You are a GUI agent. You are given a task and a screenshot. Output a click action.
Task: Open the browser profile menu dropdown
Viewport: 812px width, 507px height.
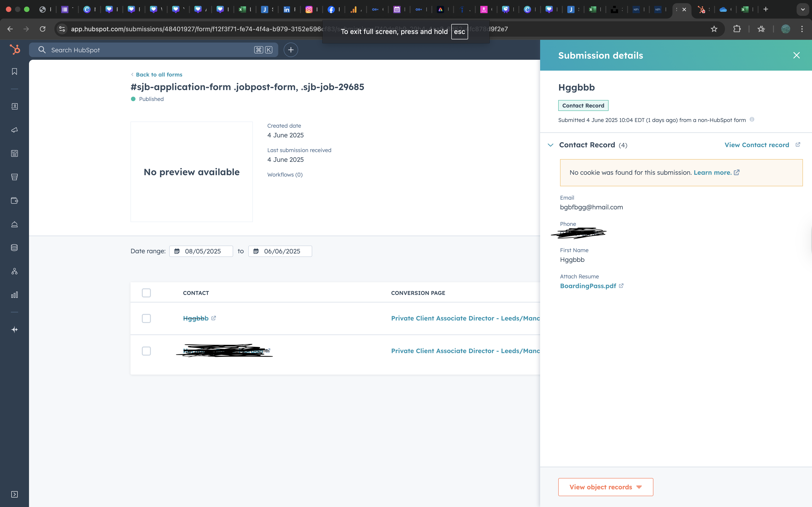785,29
